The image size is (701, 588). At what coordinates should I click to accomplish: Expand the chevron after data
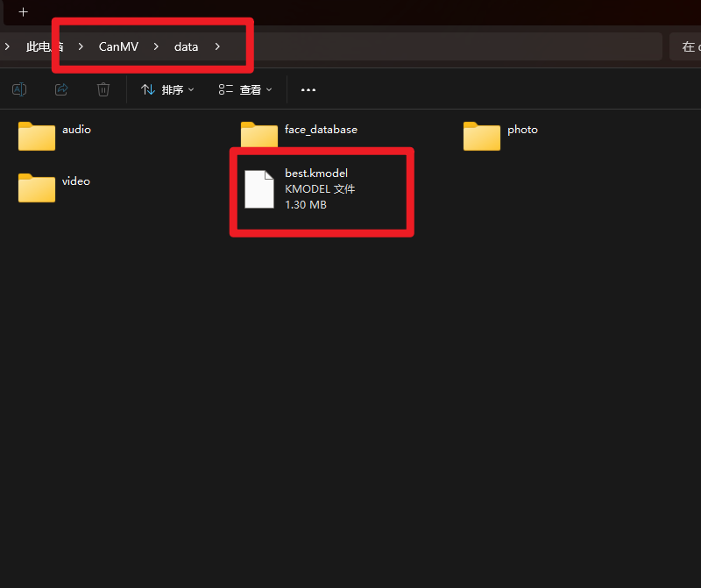(x=217, y=46)
